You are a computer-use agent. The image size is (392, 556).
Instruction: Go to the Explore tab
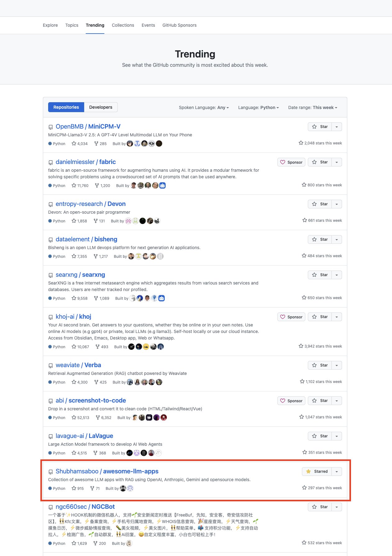click(50, 25)
